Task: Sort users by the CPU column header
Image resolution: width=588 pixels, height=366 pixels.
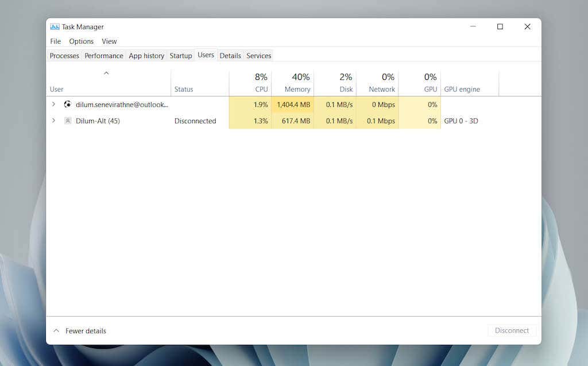Action: coord(250,83)
